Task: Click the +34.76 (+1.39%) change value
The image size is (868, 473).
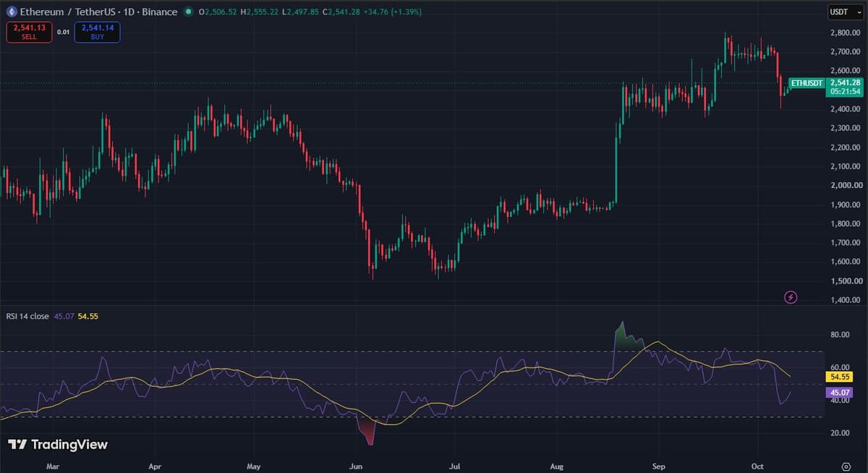Action: pos(391,12)
